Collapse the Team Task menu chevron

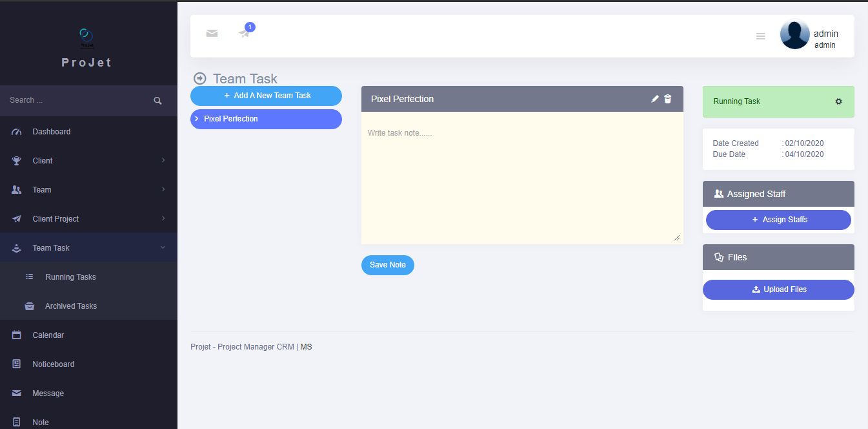point(163,247)
